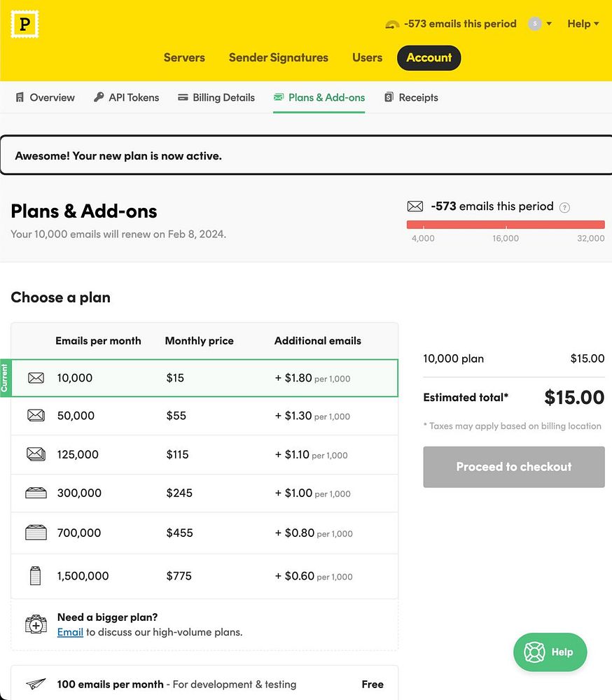
Task: Click the Postmark stamp logo
Action: point(25,25)
